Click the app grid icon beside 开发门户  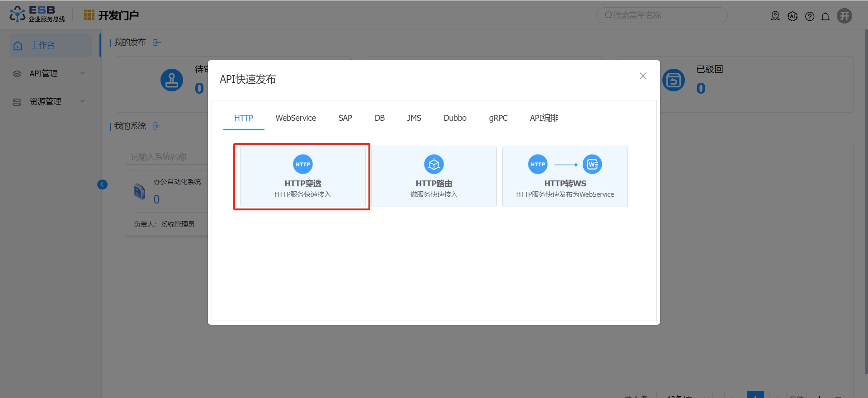pos(89,15)
